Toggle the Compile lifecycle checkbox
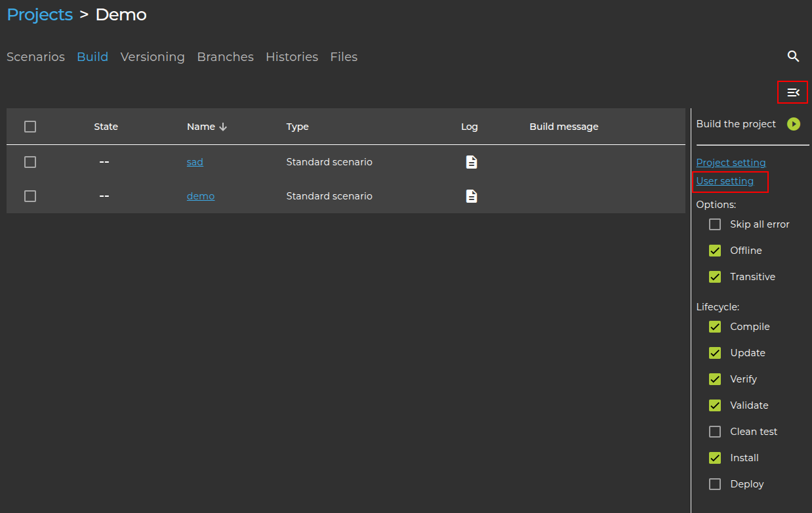 pyautogui.click(x=715, y=327)
